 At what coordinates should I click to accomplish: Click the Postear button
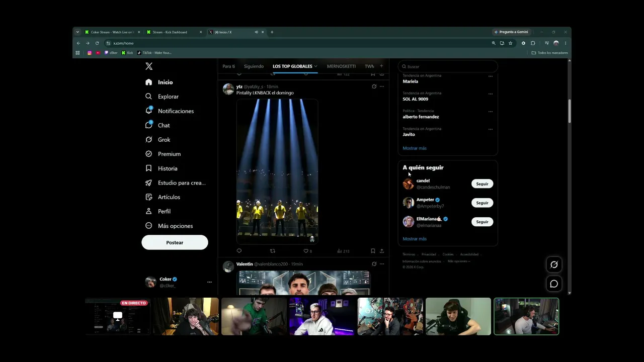[175, 242]
